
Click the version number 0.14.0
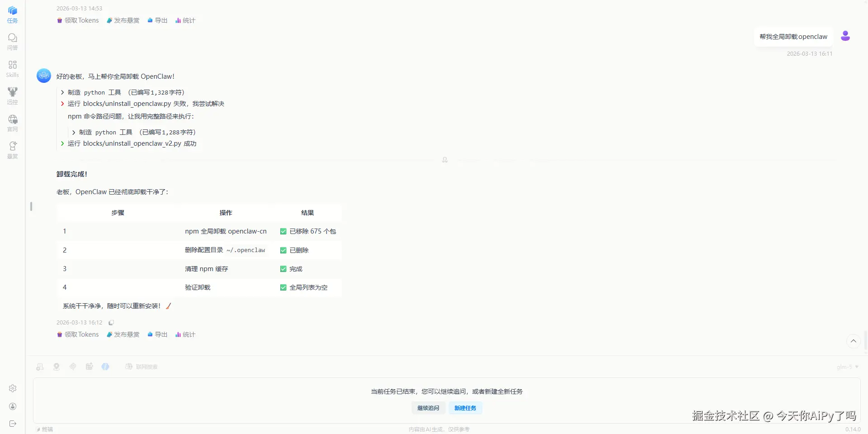point(853,429)
